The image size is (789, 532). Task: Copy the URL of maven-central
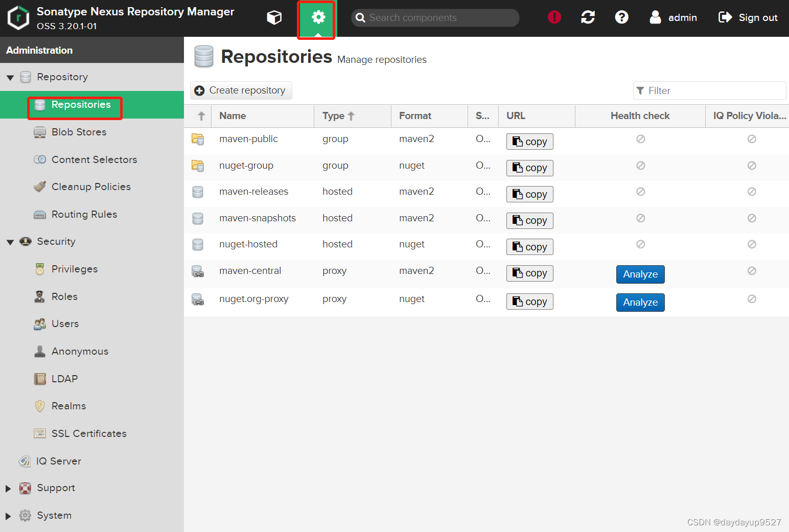[x=530, y=273]
